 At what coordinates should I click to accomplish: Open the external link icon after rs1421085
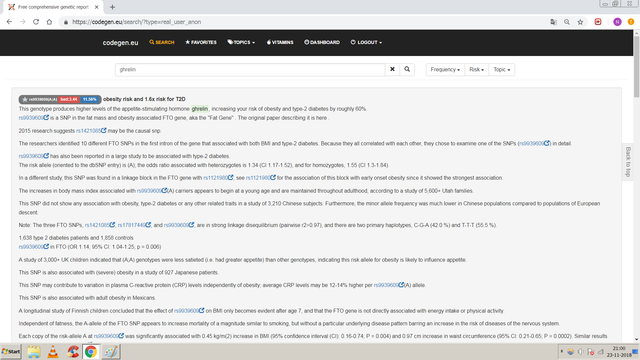[104, 131]
